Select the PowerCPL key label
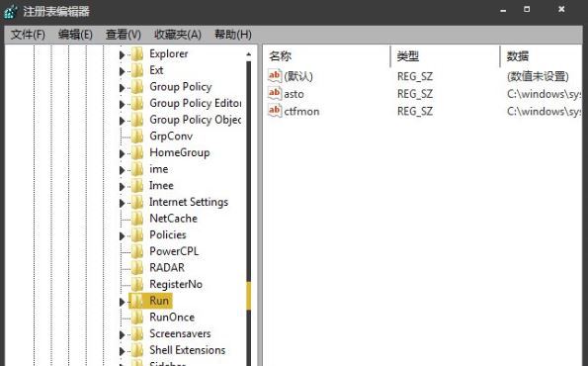 174,251
